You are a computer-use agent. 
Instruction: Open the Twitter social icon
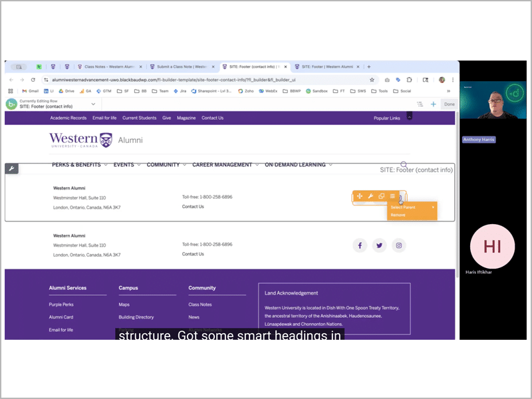pyautogui.click(x=379, y=245)
